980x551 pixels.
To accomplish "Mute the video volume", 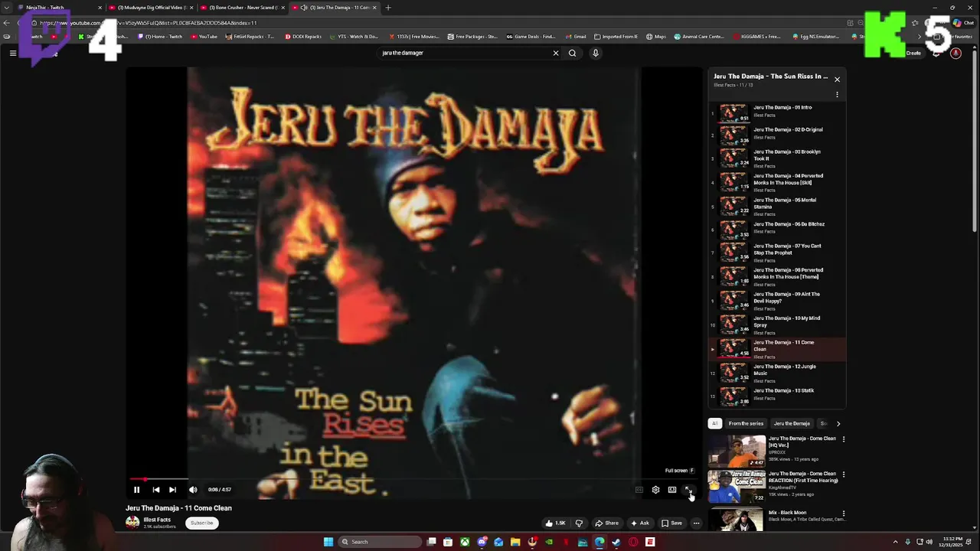I will (x=193, y=490).
